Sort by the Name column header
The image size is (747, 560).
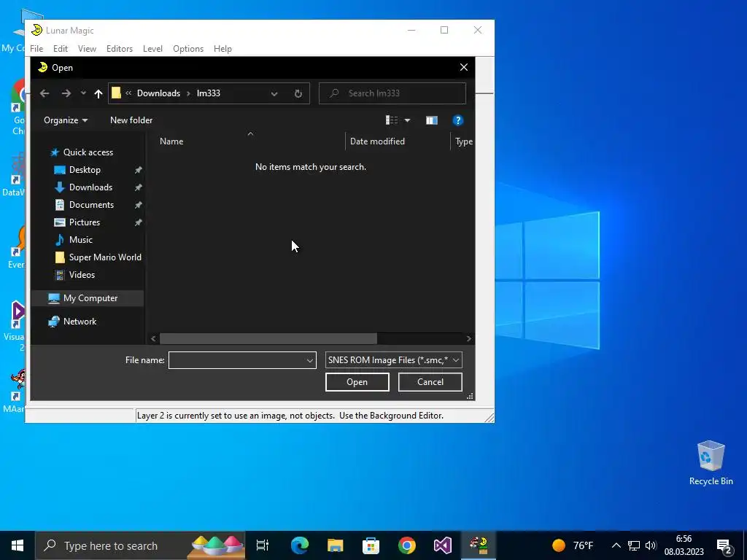171,141
